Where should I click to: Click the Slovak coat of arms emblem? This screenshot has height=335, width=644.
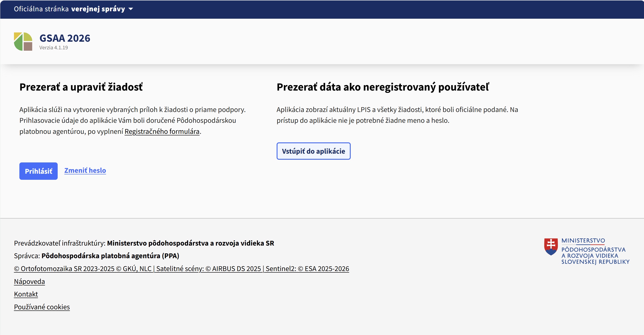click(x=551, y=246)
